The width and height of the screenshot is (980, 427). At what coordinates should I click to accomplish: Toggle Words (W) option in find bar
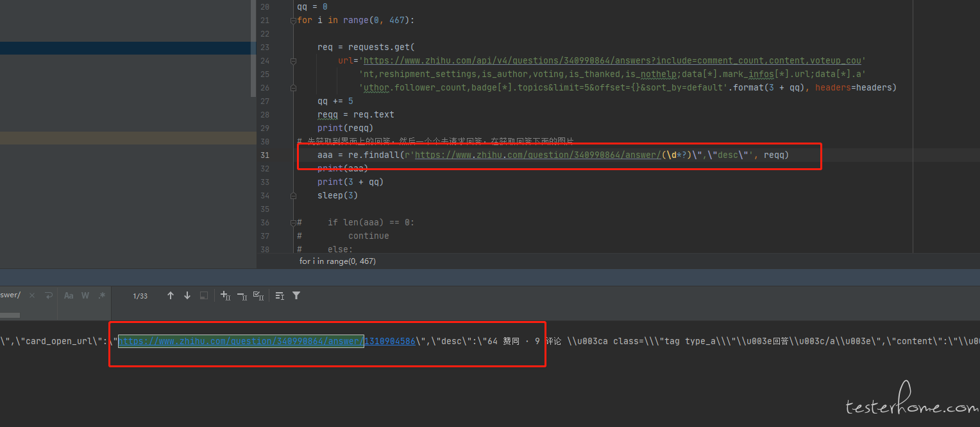click(85, 295)
